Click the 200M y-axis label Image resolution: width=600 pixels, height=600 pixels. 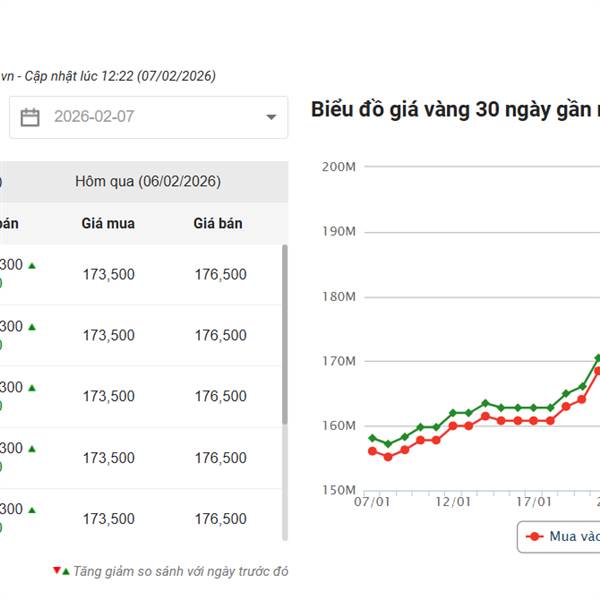coord(339,167)
